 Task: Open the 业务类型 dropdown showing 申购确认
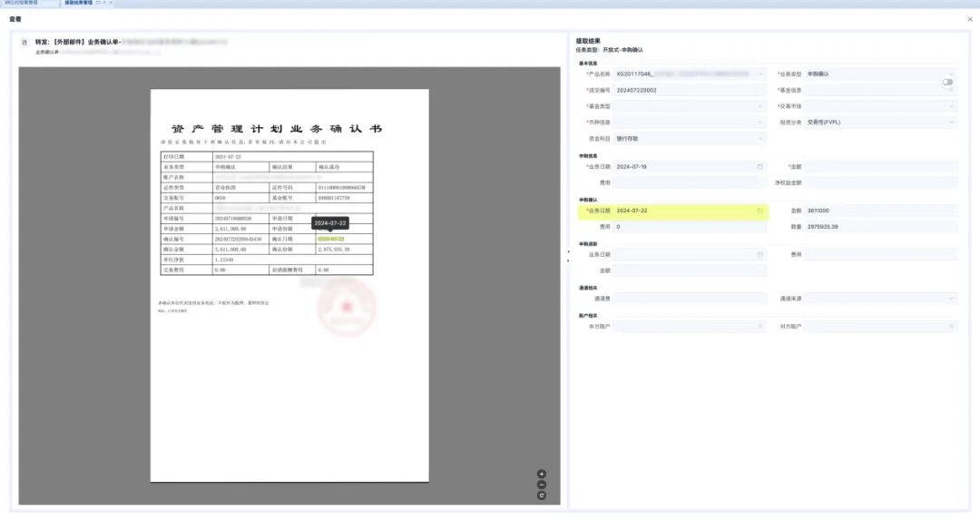[880, 74]
